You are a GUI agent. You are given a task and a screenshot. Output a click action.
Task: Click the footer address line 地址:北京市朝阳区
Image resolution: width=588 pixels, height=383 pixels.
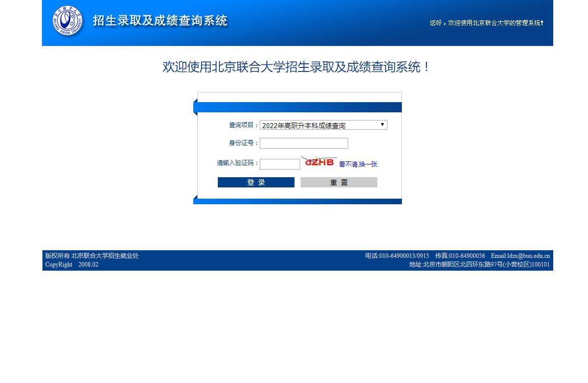[x=479, y=265]
